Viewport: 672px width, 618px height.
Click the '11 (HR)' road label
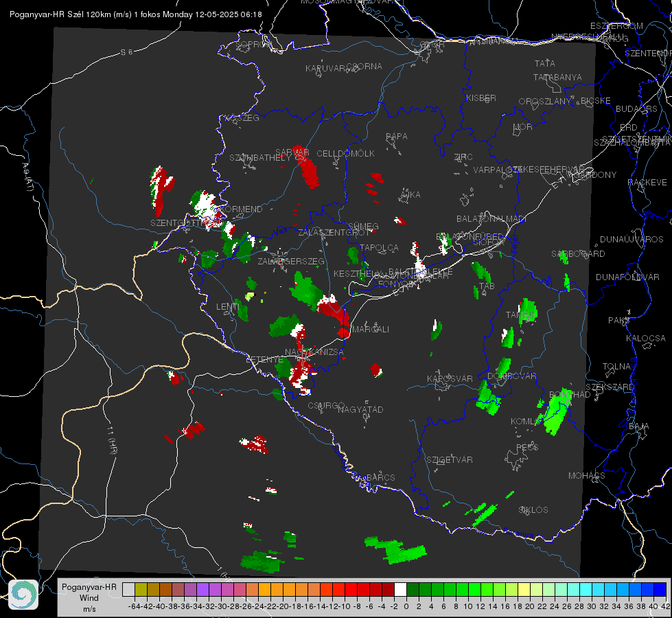(x=113, y=440)
